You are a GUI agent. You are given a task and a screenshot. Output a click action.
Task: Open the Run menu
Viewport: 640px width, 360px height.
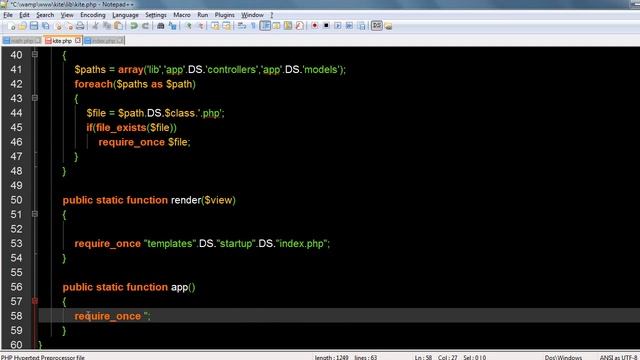pyautogui.click(x=202, y=15)
